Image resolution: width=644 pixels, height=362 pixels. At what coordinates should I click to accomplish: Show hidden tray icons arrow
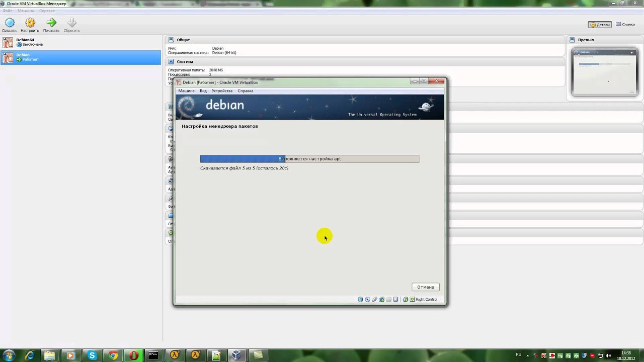point(528,355)
